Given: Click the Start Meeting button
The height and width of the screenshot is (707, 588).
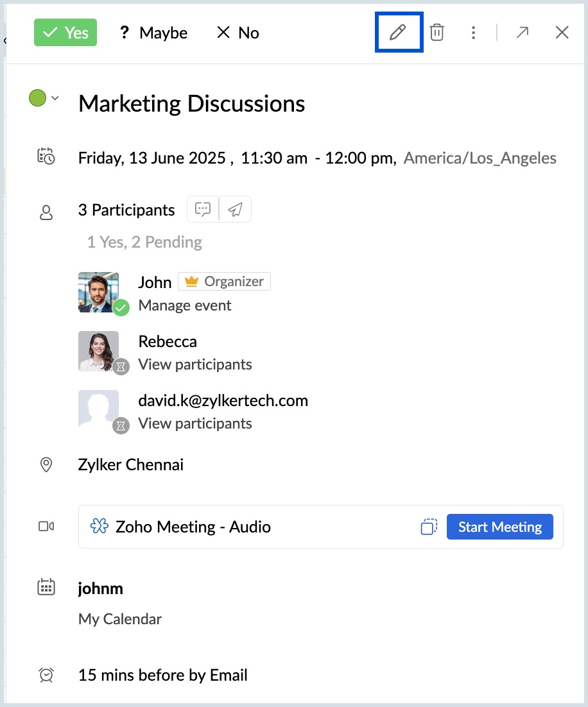Looking at the screenshot, I should pyautogui.click(x=499, y=527).
